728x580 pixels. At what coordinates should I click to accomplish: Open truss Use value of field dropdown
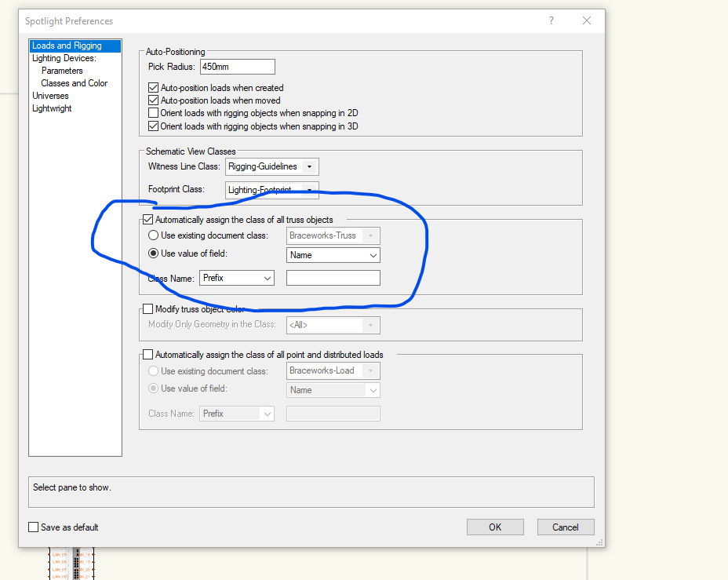point(333,255)
